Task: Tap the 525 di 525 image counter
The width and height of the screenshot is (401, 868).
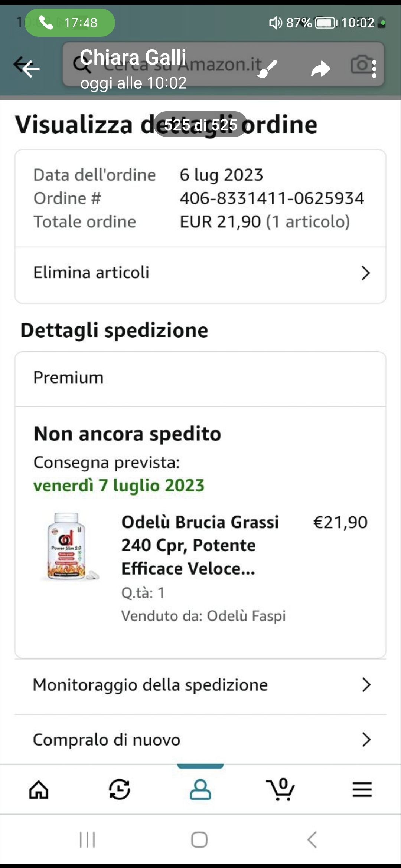Action: click(200, 125)
